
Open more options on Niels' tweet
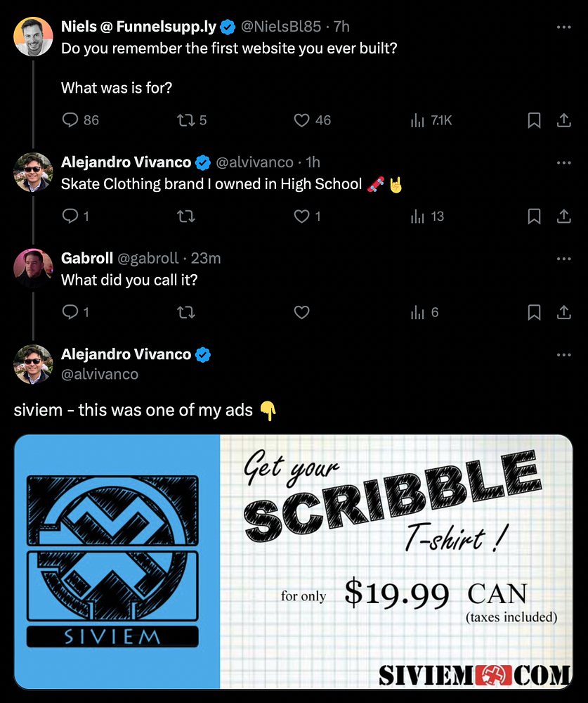[x=564, y=27]
